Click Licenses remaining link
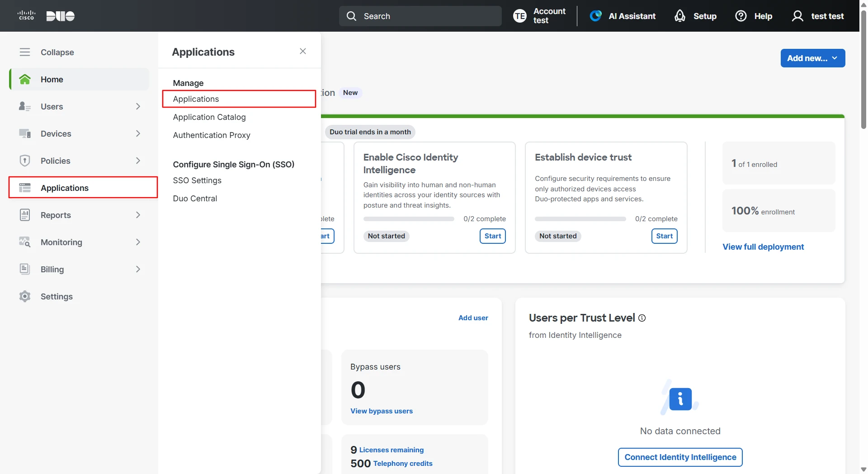Viewport: 868px width, 474px height. [x=392, y=450]
